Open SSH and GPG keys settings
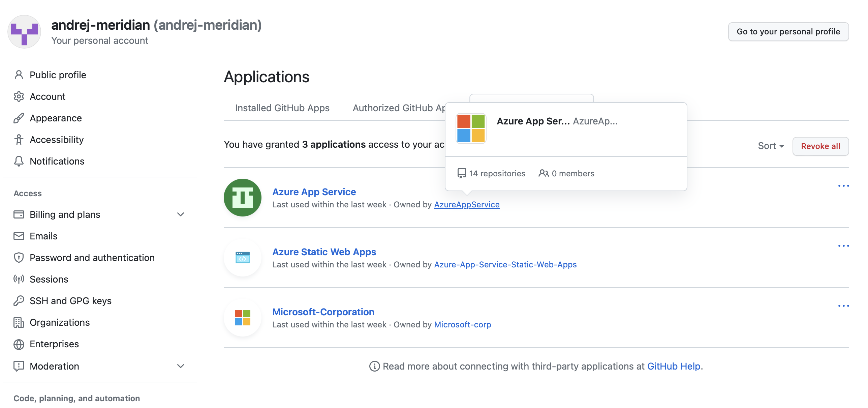Image resolution: width=868 pixels, height=408 pixels. pos(70,301)
